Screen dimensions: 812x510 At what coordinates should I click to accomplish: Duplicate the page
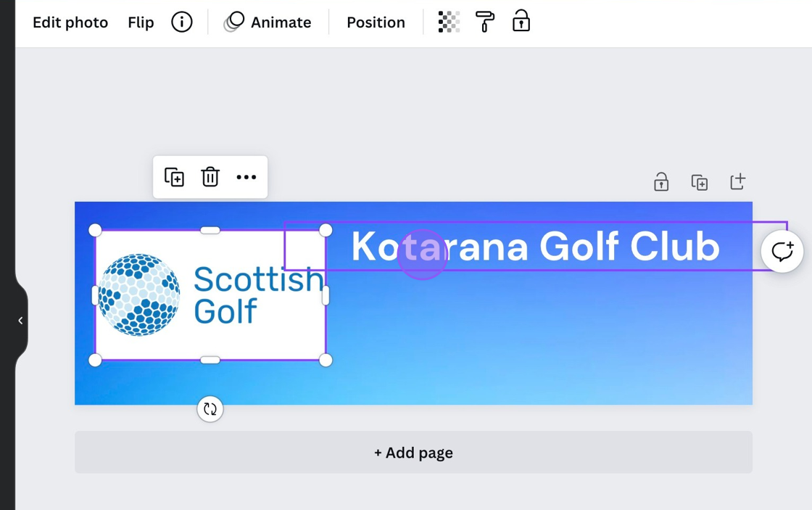(700, 182)
